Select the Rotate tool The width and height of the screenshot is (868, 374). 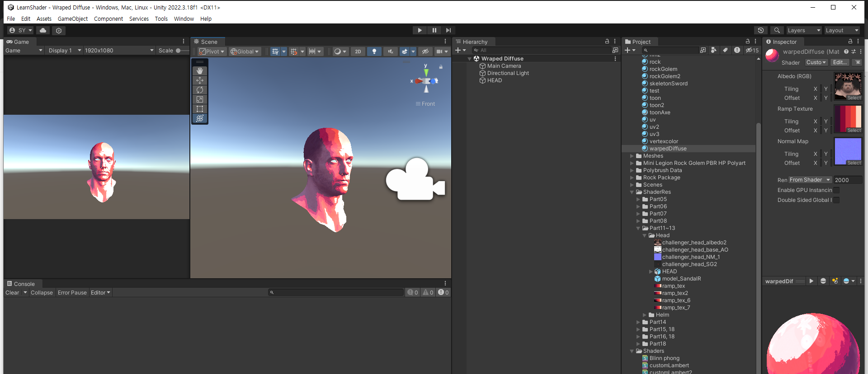pos(200,90)
